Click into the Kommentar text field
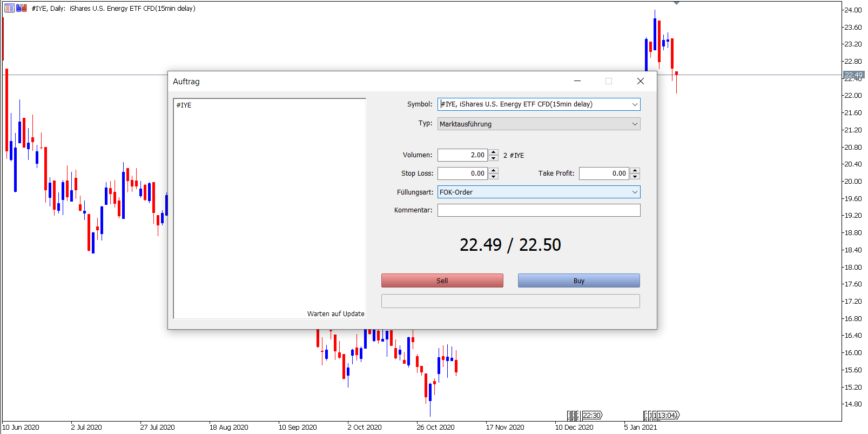Image resolution: width=868 pixels, height=434 pixels. 539,210
